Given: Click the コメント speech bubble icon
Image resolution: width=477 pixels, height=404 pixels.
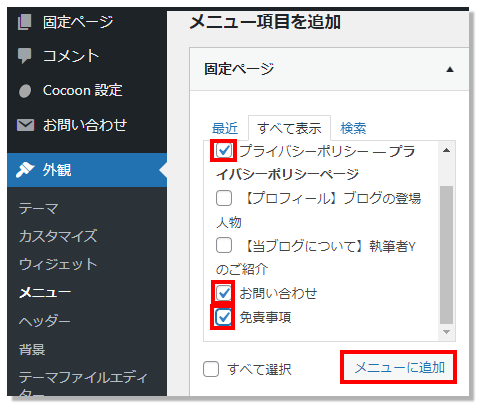Looking at the screenshot, I should pos(24,56).
